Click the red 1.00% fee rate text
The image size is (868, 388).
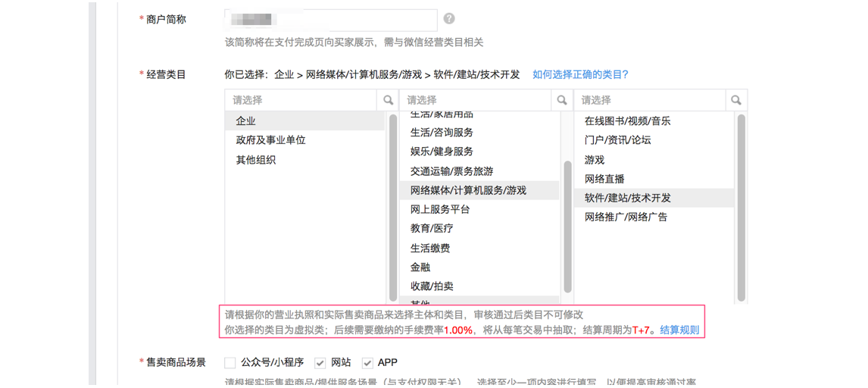coord(458,330)
